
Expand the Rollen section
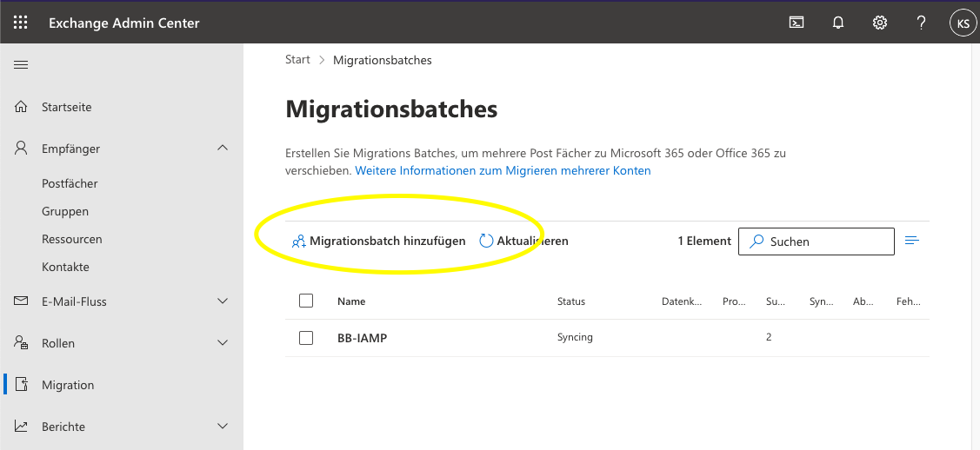click(223, 343)
